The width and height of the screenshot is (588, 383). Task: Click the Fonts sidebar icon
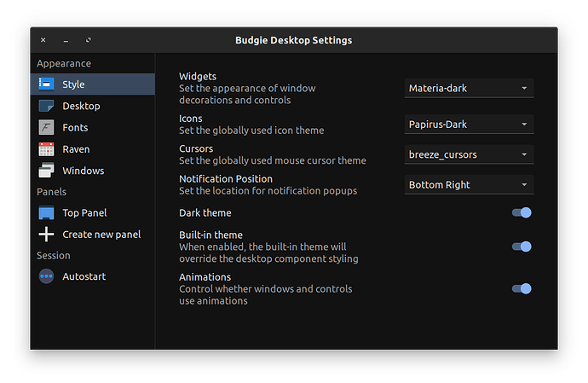[46, 127]
